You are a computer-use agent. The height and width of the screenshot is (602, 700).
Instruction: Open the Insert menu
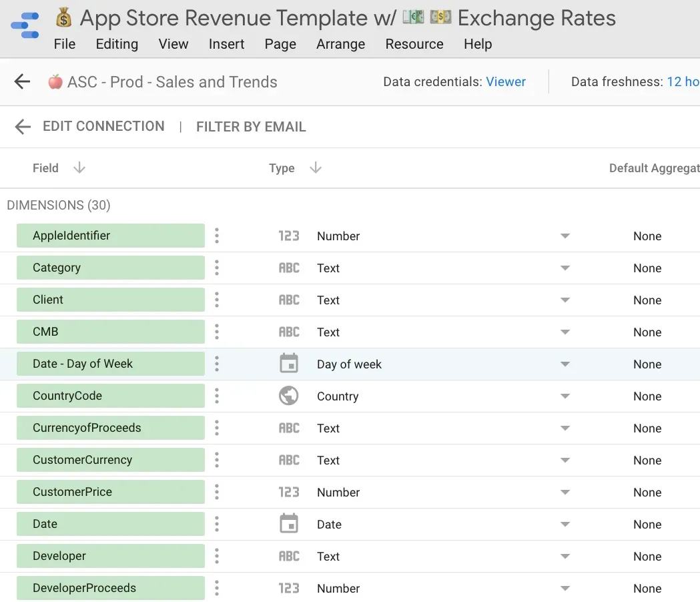coord(226,44)
